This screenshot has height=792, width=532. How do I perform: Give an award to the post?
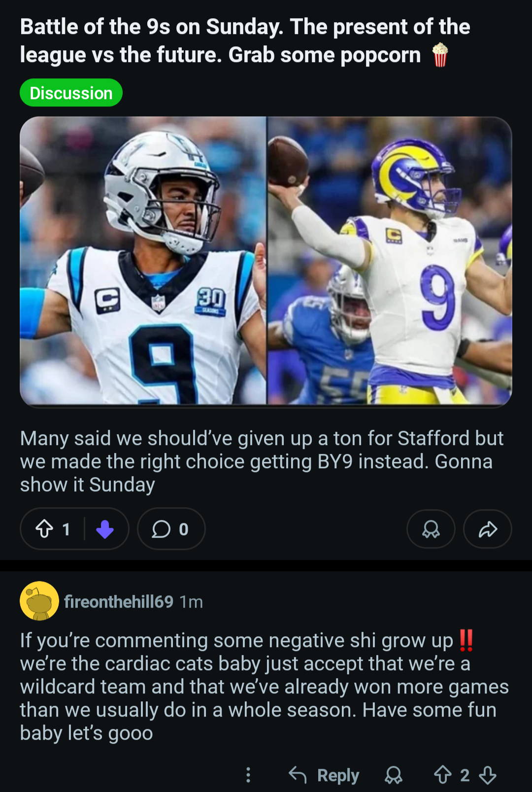tap(431, 529)
